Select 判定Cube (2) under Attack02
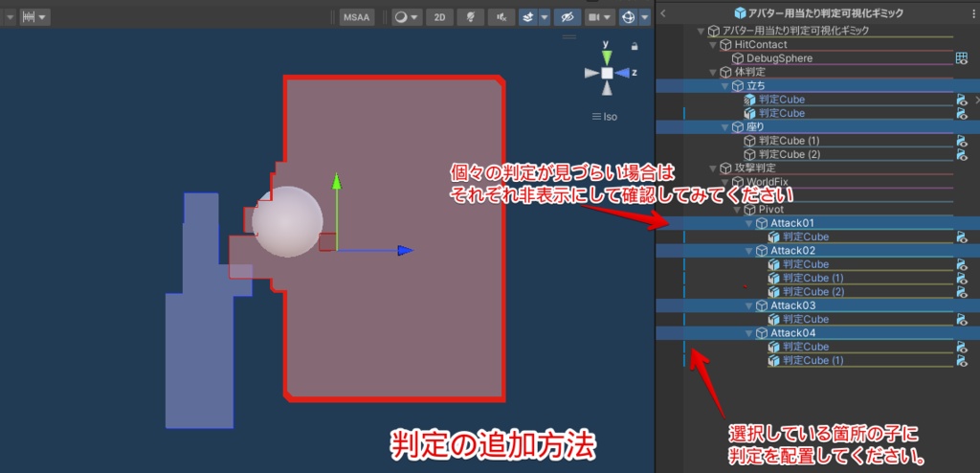Image resolution: width=980 pixels, height=473 pixels. pyautogui.click(x=813, y=292)
